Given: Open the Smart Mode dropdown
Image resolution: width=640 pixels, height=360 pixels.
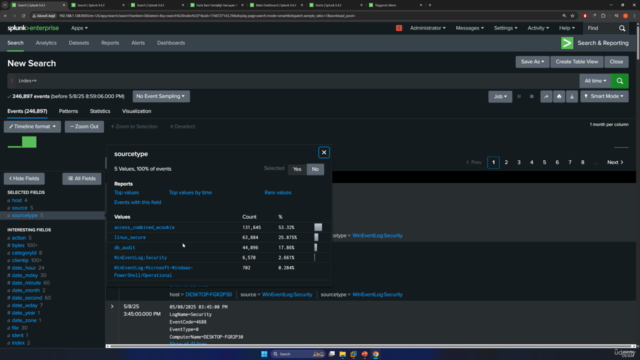Looking at the screenshot, I should [x=604, y=97].
